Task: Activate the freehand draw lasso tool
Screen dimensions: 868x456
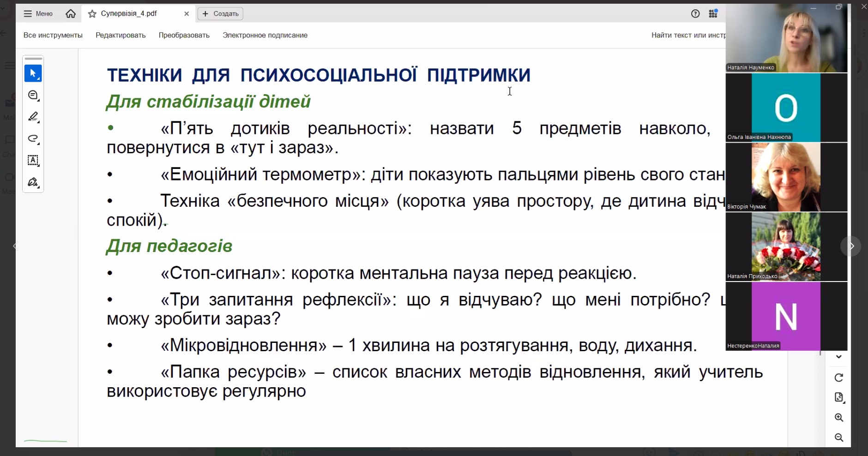Action: pyautogui.click(x=33, y=139)
